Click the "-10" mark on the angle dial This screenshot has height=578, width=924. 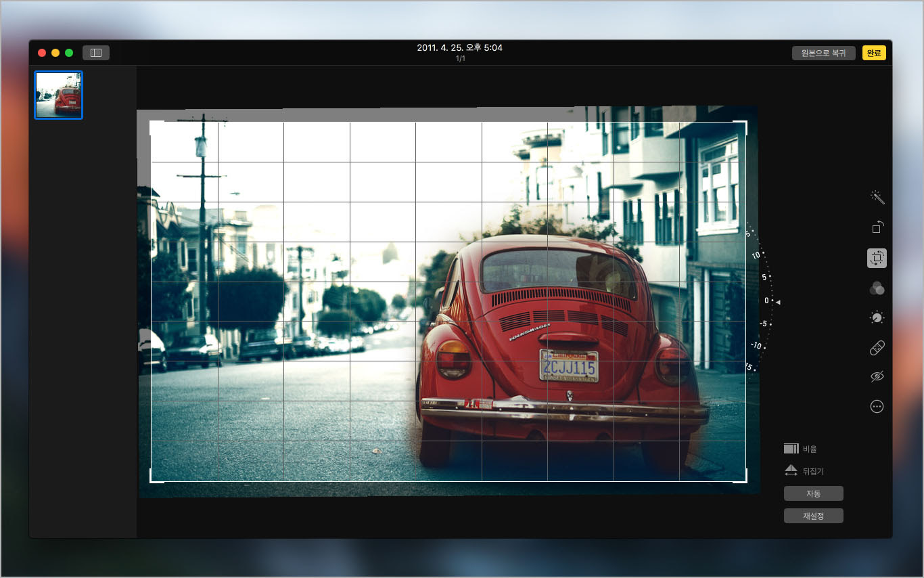click(x=756, y=346)
